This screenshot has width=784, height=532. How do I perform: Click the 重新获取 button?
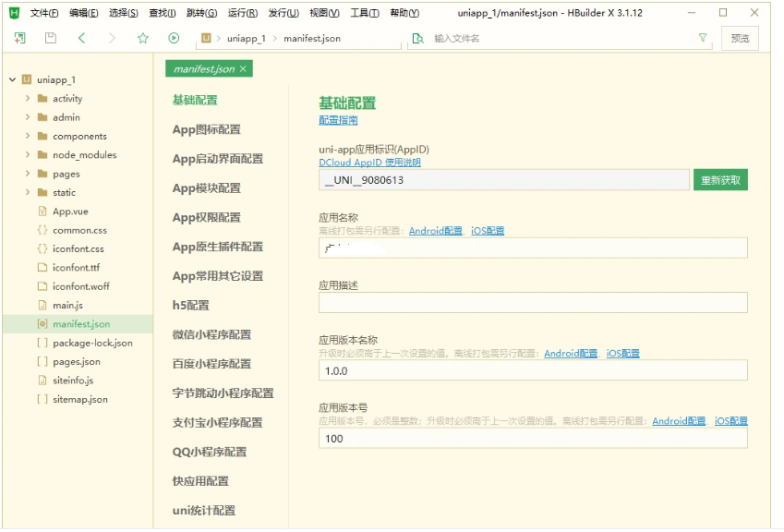[x=720, y=180]
